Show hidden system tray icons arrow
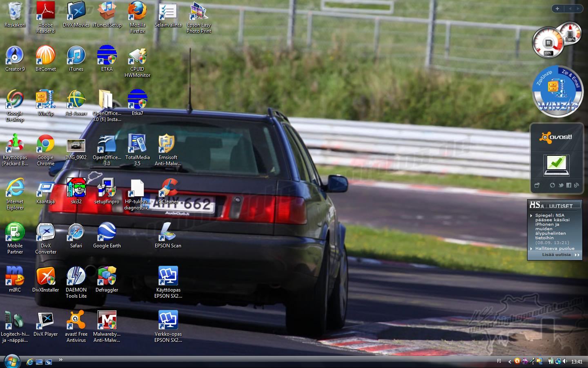This screenshot has height=368, width=588. coord(509,361)
